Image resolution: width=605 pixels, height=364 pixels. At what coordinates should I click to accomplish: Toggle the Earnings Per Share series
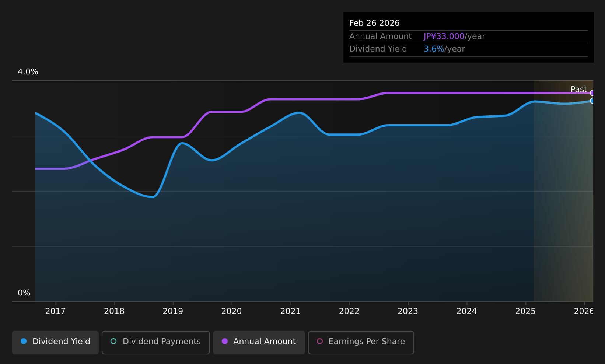361,342
